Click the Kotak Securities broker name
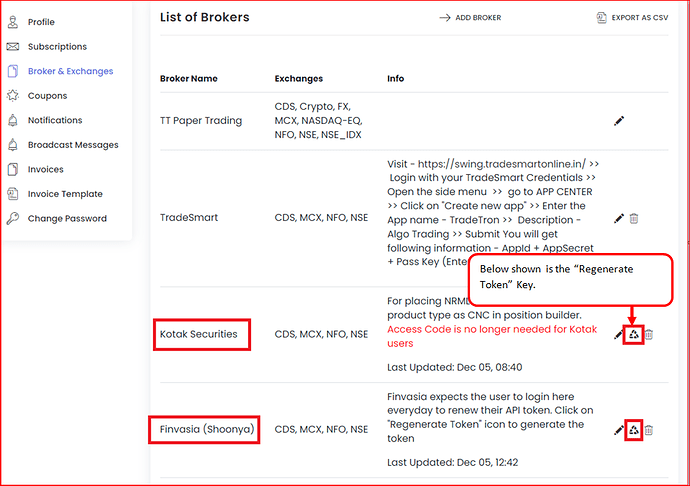The image size is (690, 486). [x=198, y=334]
